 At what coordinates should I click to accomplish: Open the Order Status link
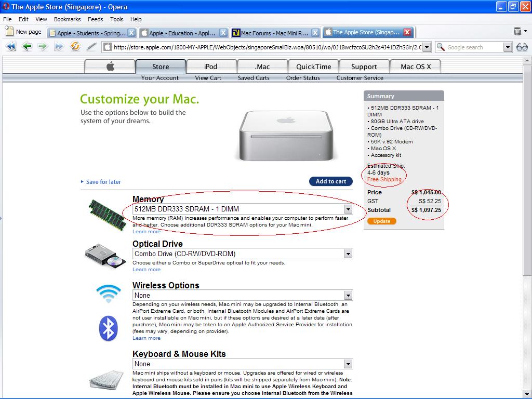coord(303,78)
